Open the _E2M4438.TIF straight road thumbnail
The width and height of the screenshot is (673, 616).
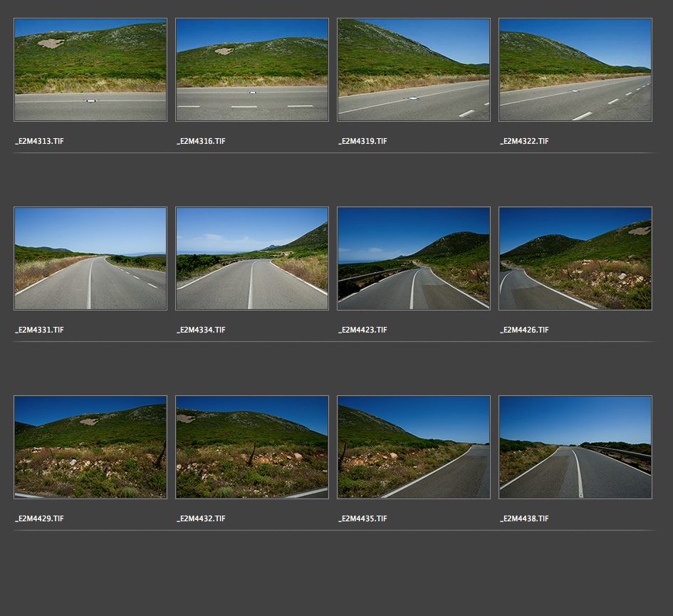click(575, 447)
